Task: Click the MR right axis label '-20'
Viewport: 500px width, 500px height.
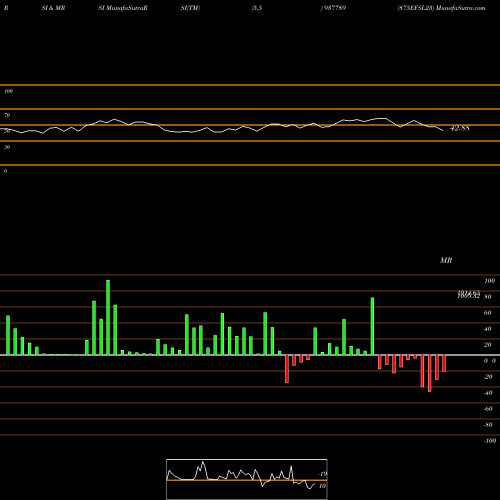Action: [488, 377]
